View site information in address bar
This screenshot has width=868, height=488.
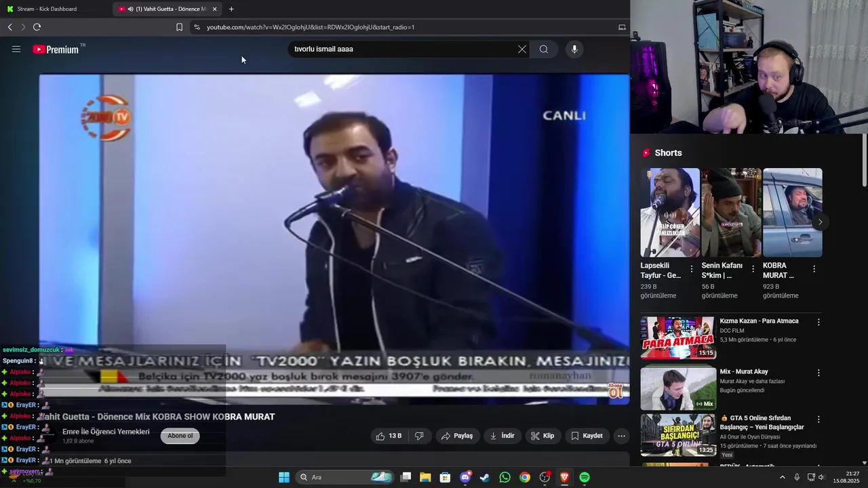coord(197,27)
